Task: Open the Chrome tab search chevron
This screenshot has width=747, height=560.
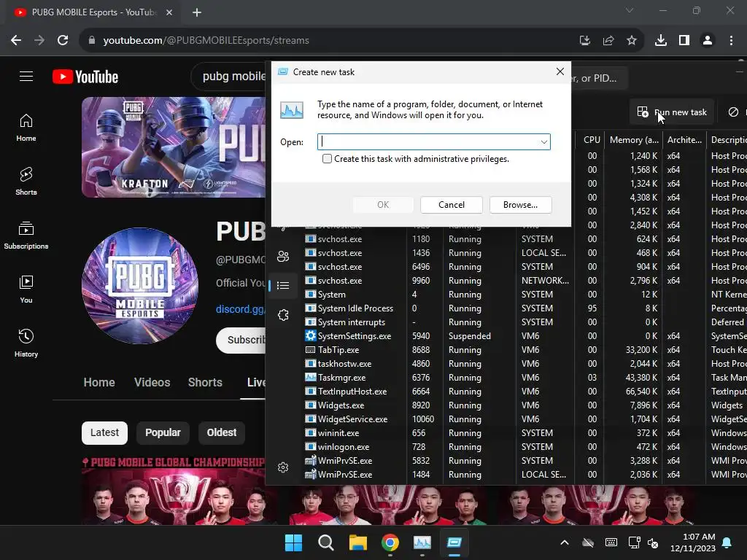Action: 630,10
